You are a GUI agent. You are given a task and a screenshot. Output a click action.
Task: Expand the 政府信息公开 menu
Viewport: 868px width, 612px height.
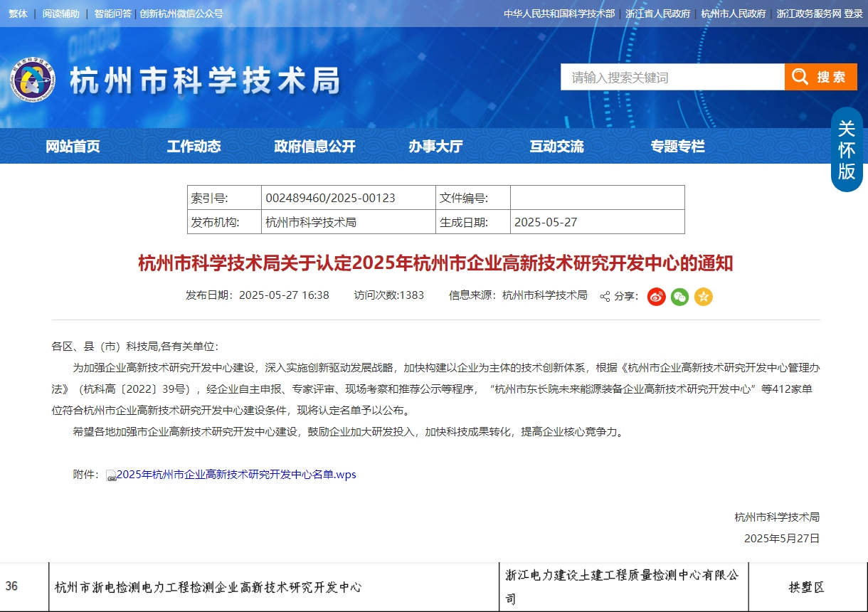pyautogui.click(x=314, y=147)
